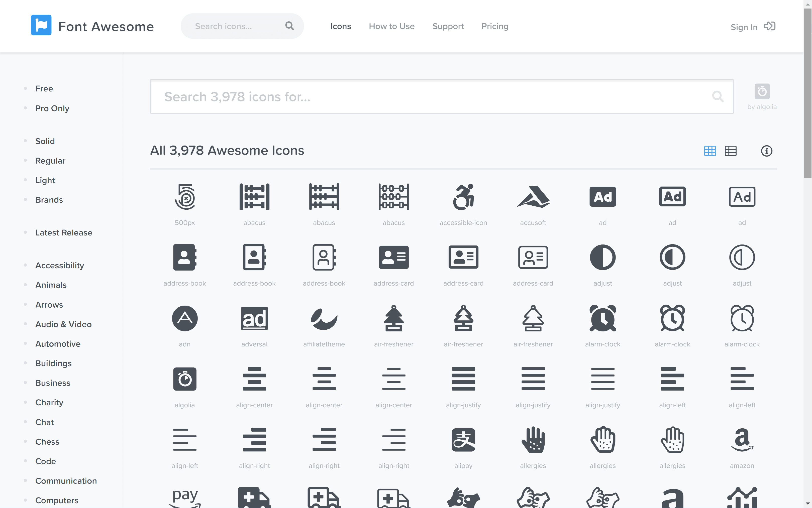Toggle the Pro Only filter option

(x=52, y=108)
